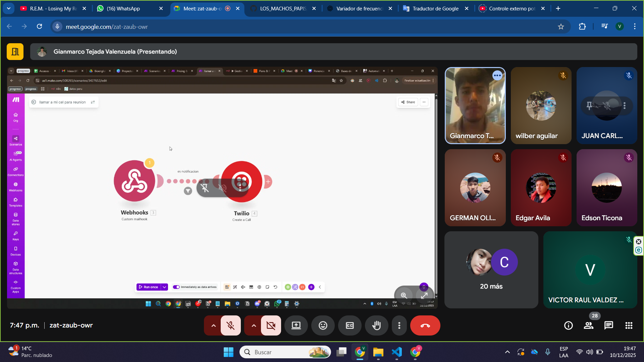Leave the call with the red button

point(425,325)
